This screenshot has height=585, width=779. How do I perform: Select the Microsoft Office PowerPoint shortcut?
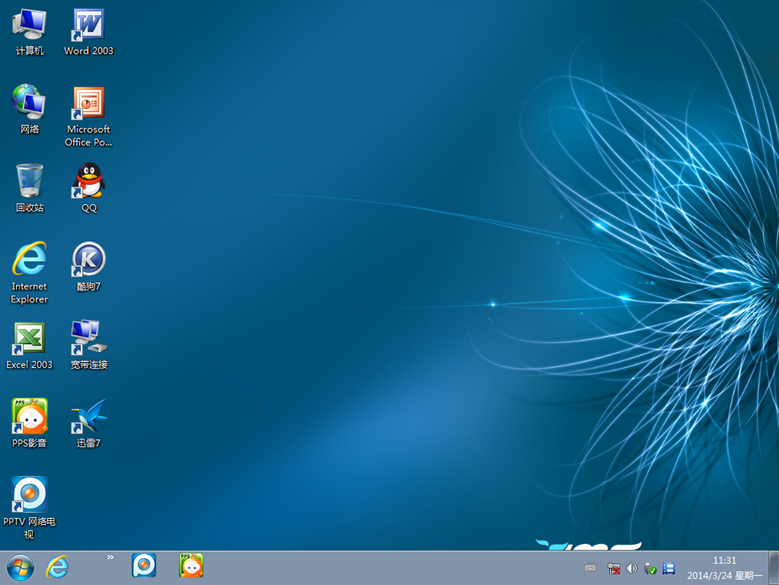(88, 103)
